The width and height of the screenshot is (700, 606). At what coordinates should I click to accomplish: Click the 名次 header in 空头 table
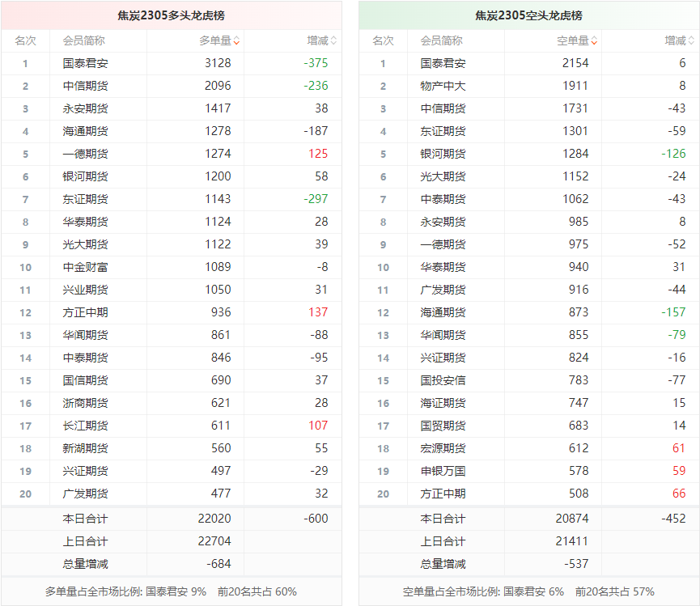click(x=383, y=40)
